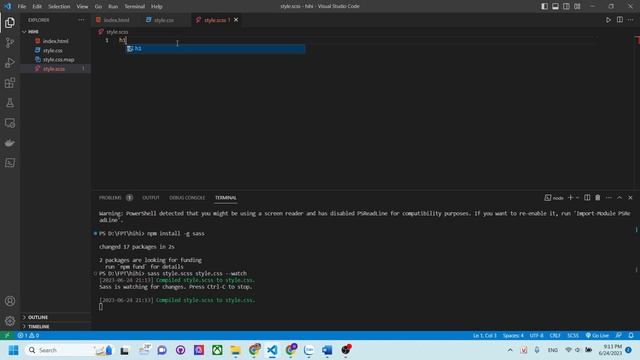Select the Terminal panel tab

coord(226,198)
